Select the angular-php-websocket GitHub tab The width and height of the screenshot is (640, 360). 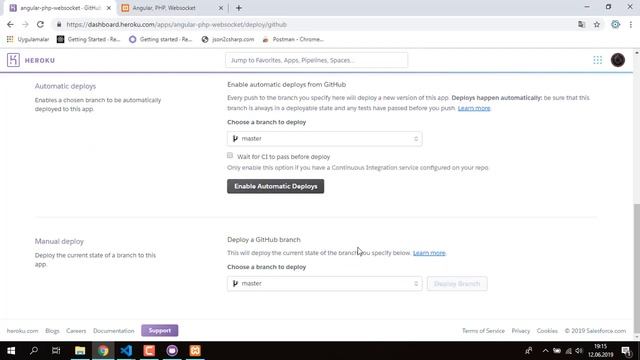59,8
